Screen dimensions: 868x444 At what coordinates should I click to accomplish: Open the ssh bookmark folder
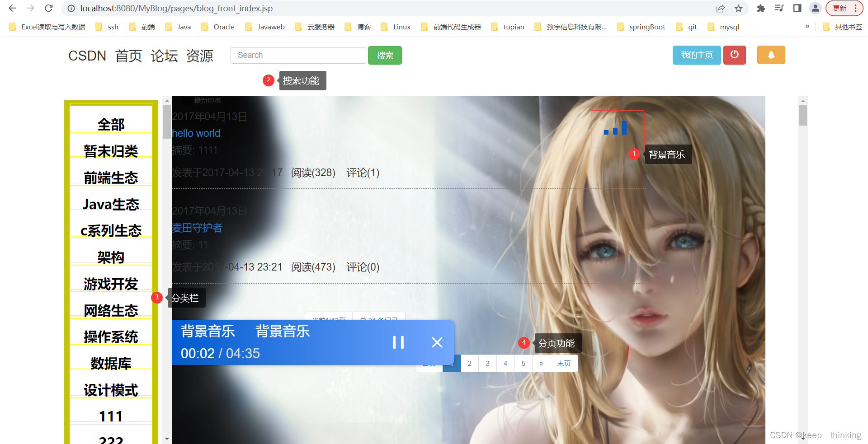(x=108, y=27)
